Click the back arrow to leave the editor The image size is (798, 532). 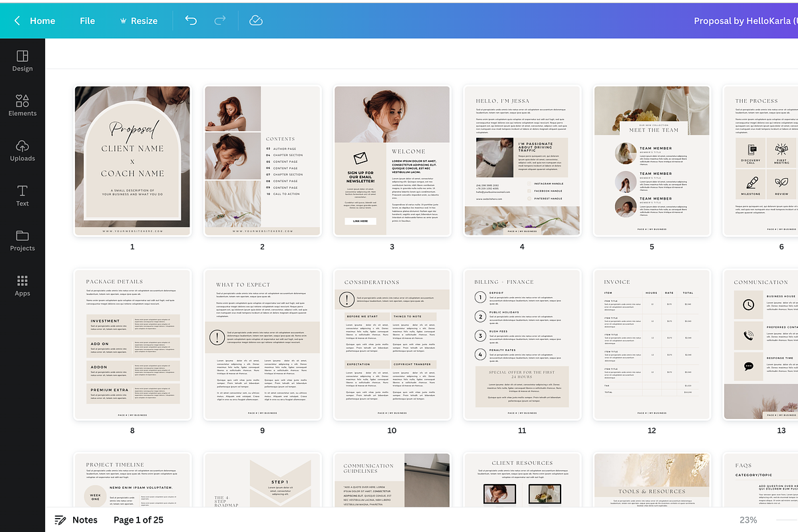pos(16,21)
